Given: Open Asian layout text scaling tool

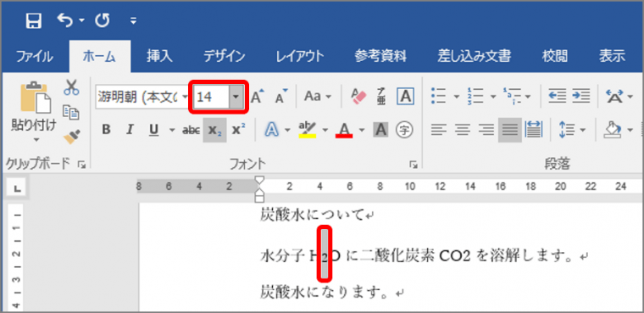Looking at the screenshot, I should (x=615, y=97).
